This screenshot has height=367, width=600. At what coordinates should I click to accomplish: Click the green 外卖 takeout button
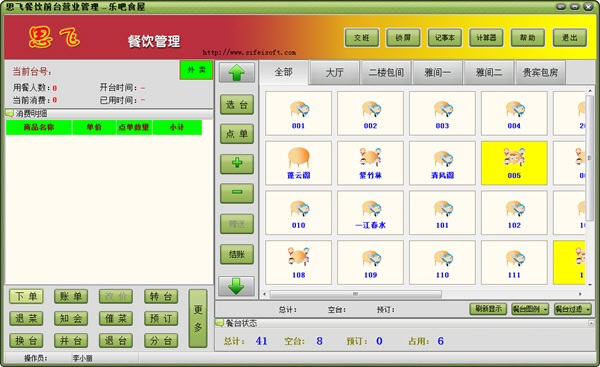[x=196, y=70]
